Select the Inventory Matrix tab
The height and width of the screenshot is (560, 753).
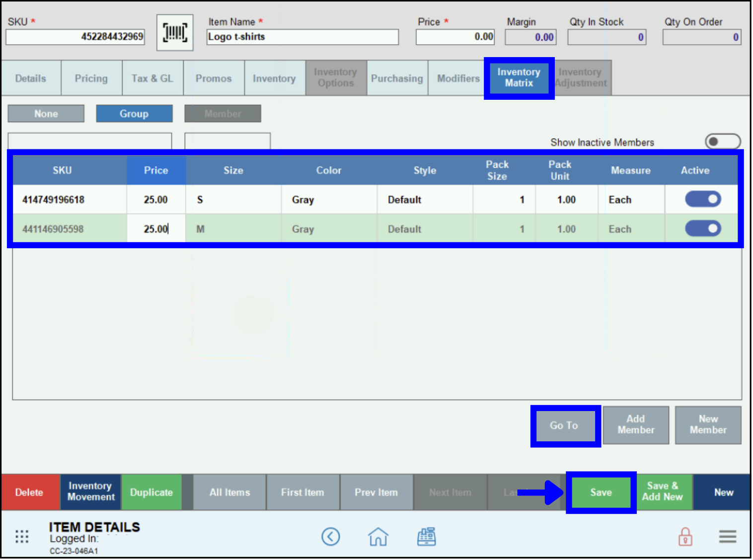[x=519, y=78]
